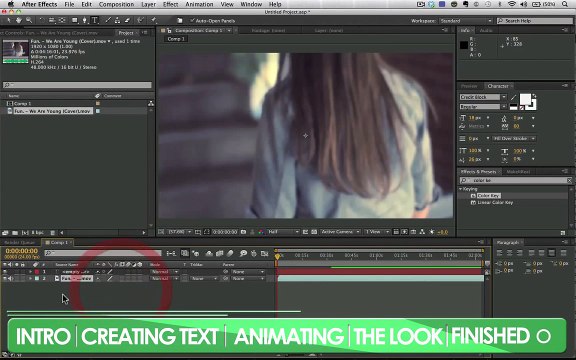576x360 pixels.
Task: Hide shy layers via timeline switch
Action: click(209, 253)
